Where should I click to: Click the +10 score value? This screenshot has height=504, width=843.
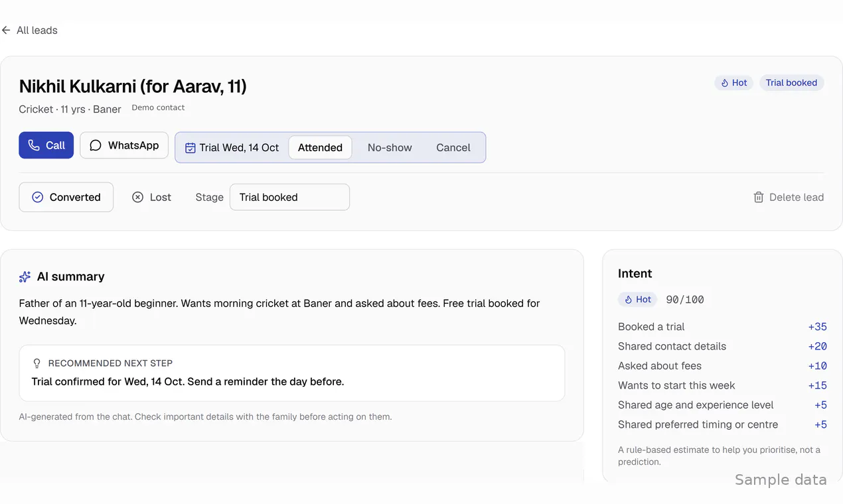(x=817, y=365)
